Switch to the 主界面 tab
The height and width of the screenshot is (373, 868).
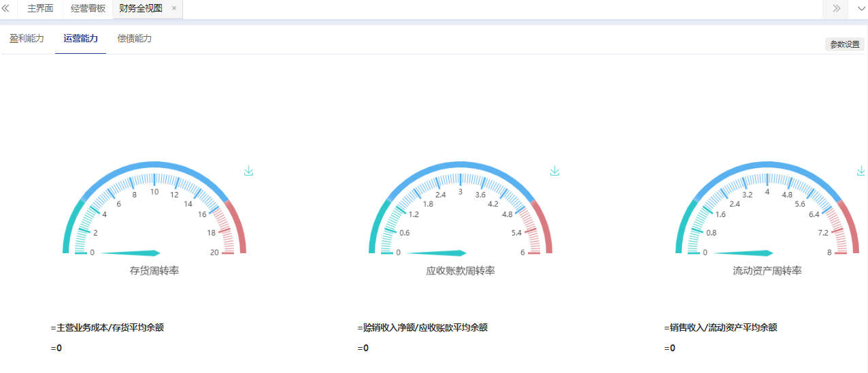point(40,9)
